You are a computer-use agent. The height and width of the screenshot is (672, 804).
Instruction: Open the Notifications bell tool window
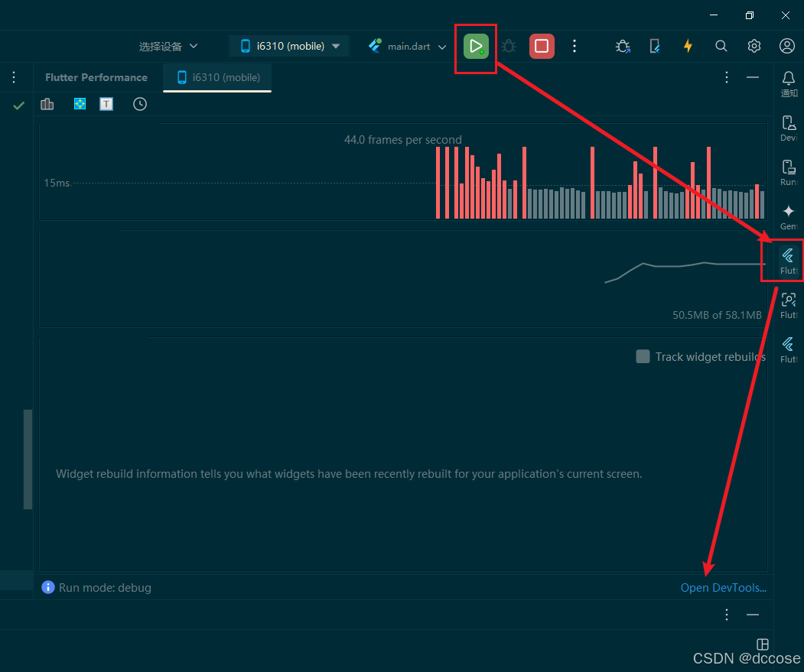pyautogui.click(x=789, y=83)
